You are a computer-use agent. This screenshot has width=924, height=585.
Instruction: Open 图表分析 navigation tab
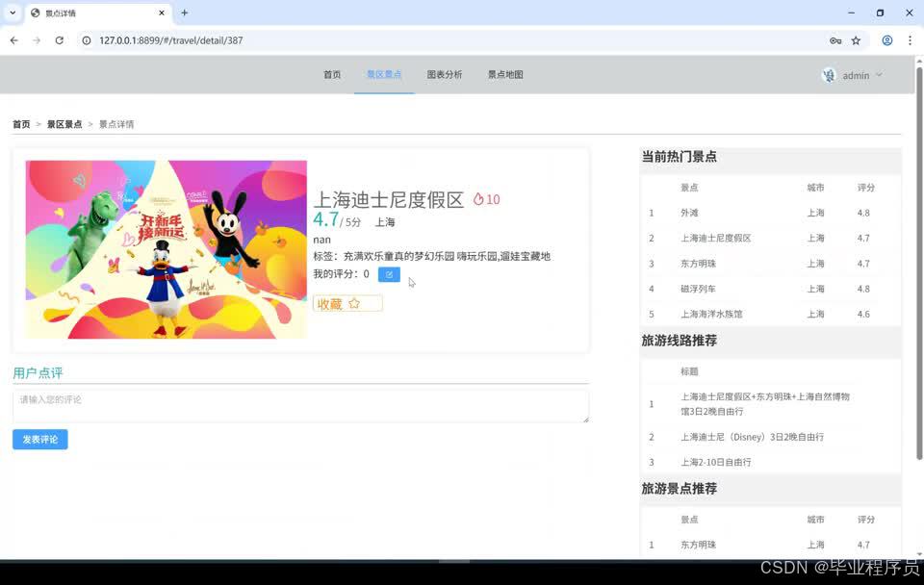pyautogui.click(x=445, y=74)
